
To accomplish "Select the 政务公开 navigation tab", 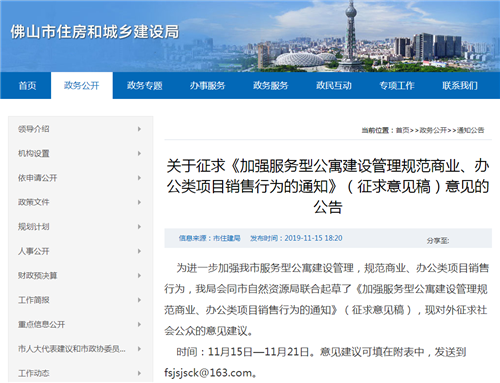I will pyautogui.click(x=82, y=86).
